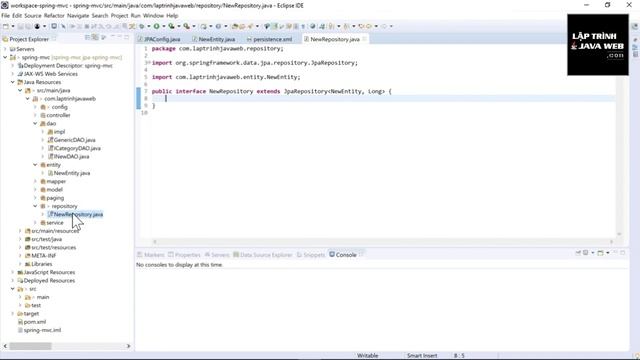Open the Project menu
Screen dimensions: 640x360
120,16
